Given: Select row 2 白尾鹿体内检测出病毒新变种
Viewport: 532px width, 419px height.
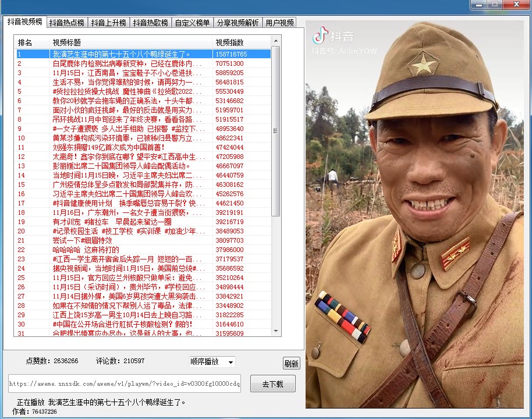Looking at the screenshot, I should pos(144,63).
